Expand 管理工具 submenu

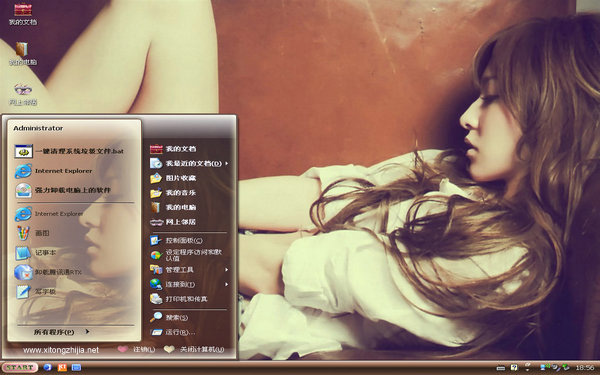coord(189,270)
